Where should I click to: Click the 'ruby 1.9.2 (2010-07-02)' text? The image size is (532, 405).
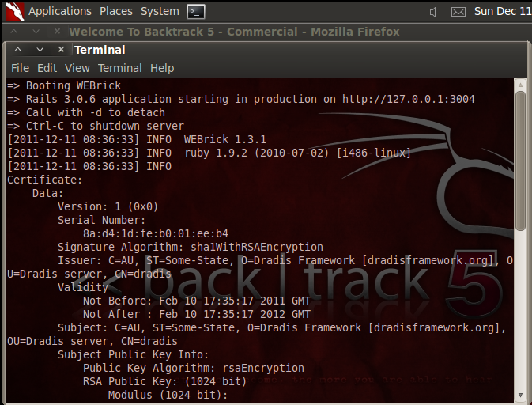coord(256,153)
